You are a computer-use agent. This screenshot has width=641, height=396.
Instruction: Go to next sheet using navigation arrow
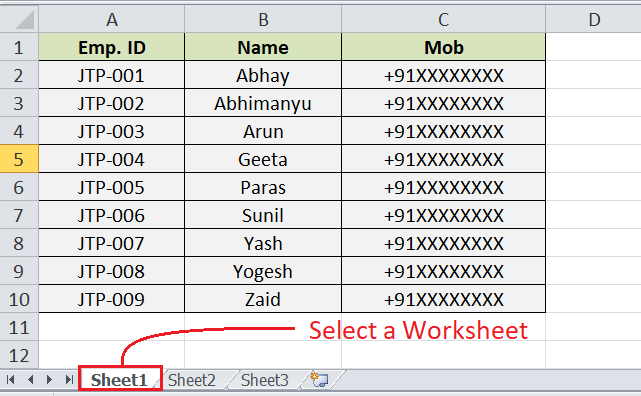point(49,380)
